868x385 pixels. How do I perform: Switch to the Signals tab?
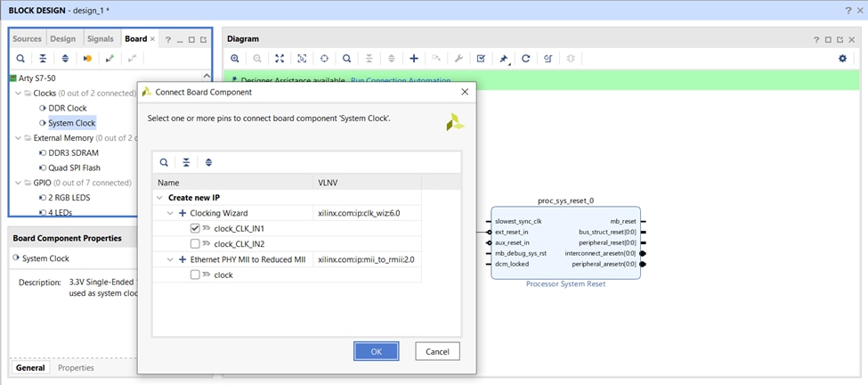(x=101, y=39)
